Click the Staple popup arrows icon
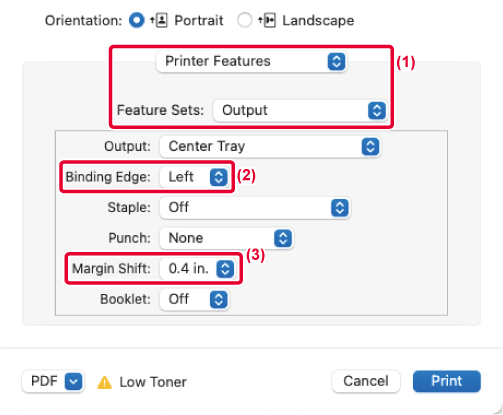The image size is (503, 415). [340, 208]
